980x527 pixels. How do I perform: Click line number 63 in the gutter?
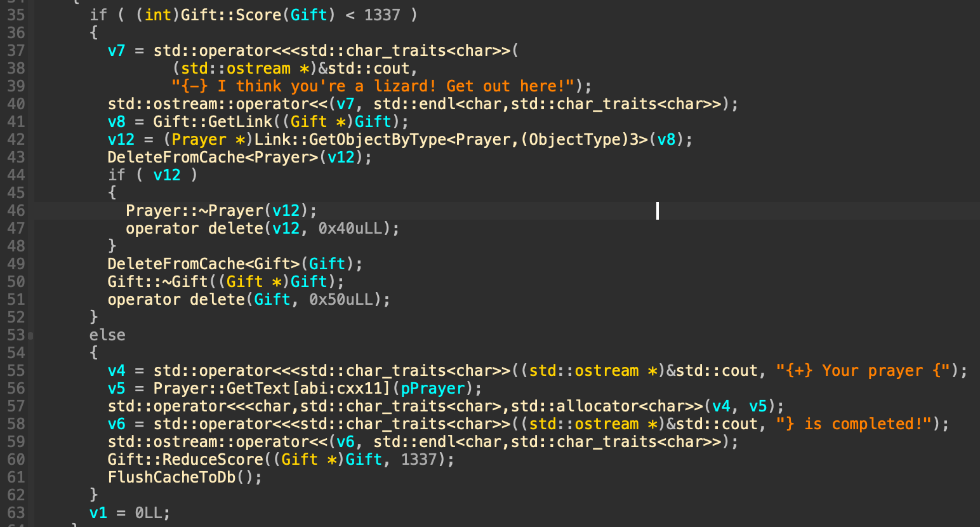pyautogui.click(x=16, y=512)
